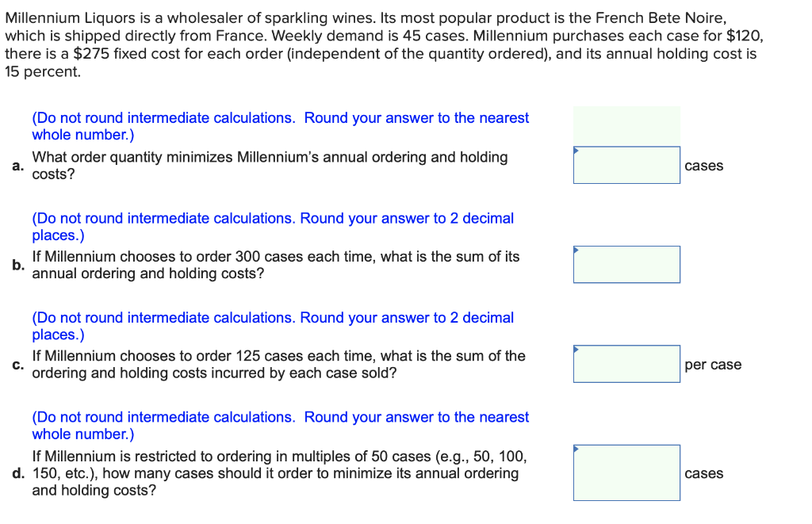This screenshot has width=812, height=524.
Task: Click the blue corner marker on answer box c
Action: 576,348
